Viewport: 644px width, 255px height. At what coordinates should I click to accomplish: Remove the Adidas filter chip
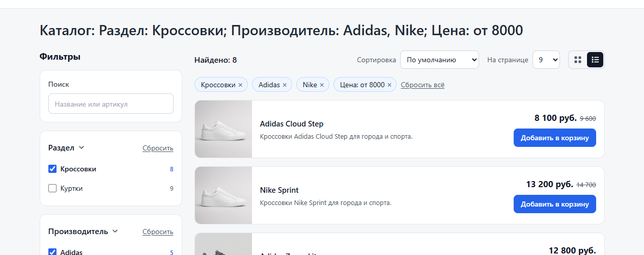285,85
